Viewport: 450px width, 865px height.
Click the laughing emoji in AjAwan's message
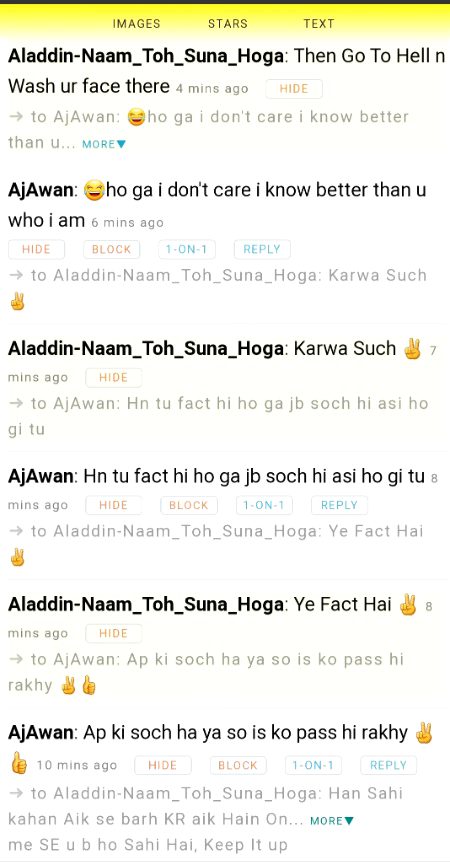[94, 191]
